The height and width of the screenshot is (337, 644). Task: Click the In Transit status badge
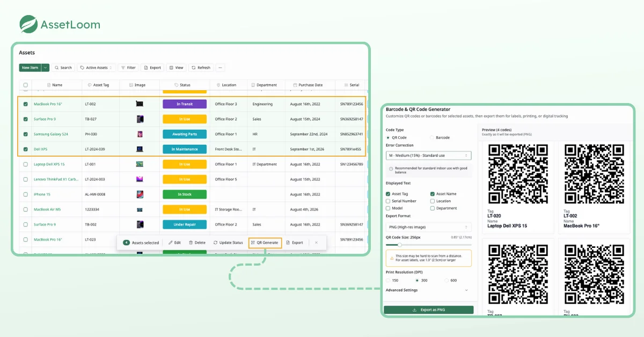click(x=185, y=104)
